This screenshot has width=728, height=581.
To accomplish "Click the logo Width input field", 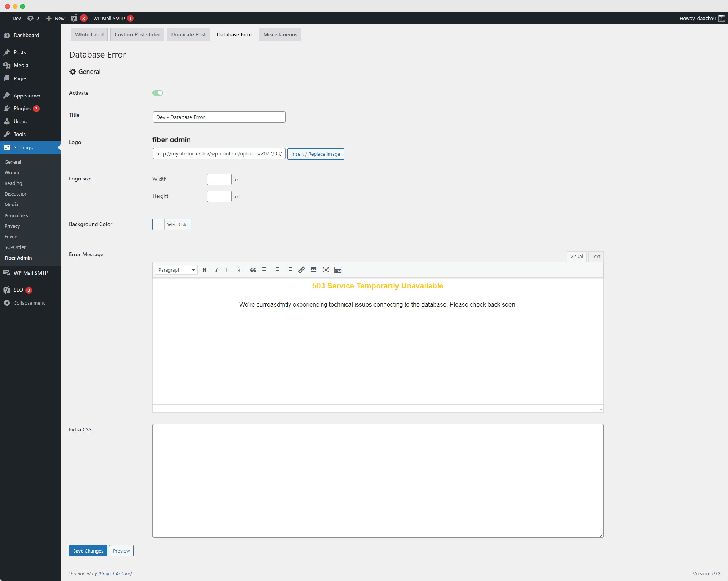I will click(x=219, y=179).
